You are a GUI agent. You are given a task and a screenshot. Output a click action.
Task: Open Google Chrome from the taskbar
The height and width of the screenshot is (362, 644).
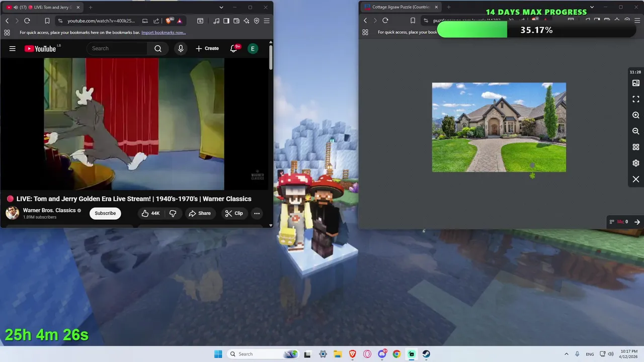tap(396, 354)
